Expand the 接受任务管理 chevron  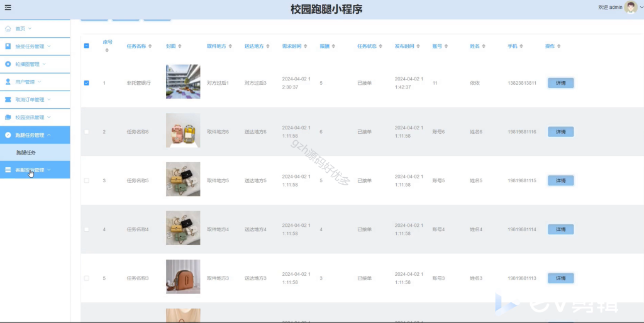coord(49,47)
